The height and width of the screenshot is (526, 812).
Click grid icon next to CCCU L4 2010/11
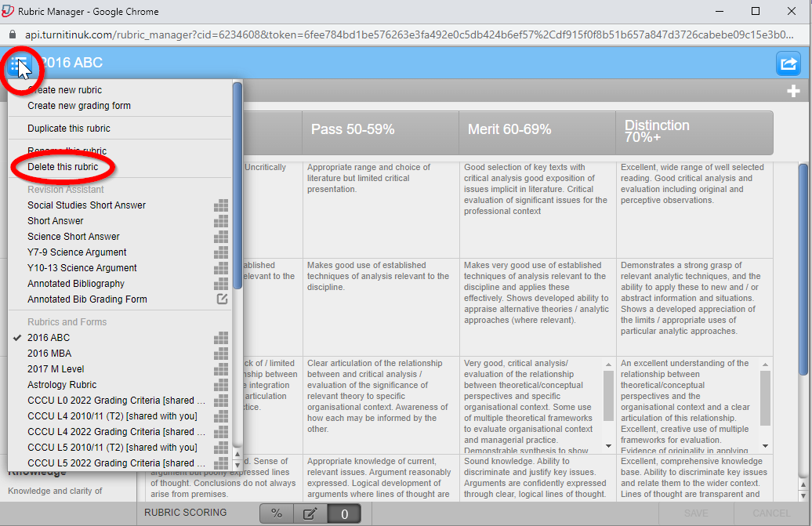[221, 416]
